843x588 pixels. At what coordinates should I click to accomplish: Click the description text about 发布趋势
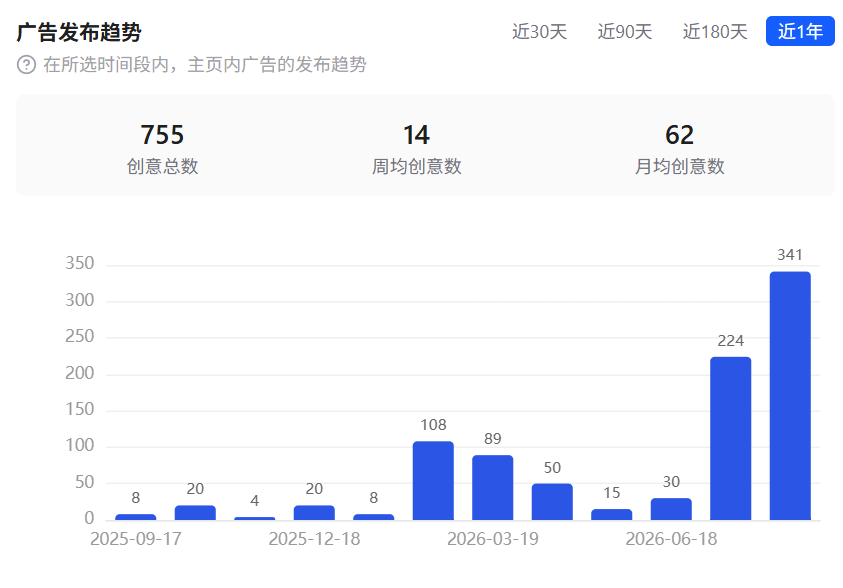pos(205,64)
